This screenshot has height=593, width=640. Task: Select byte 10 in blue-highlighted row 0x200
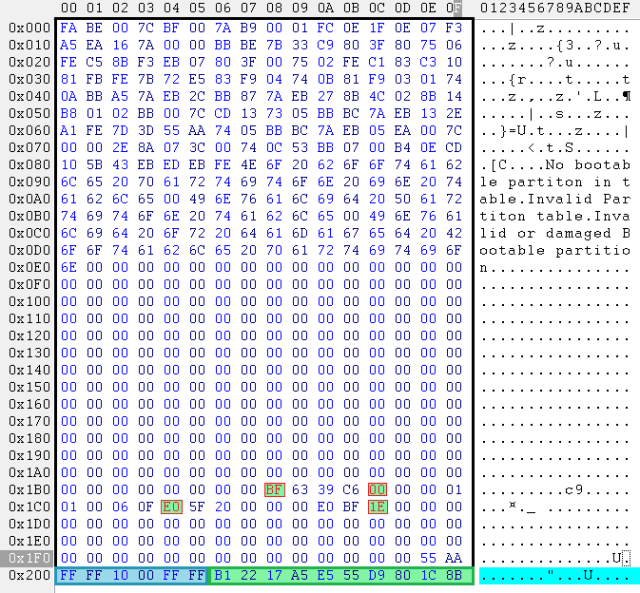point(120,575)
